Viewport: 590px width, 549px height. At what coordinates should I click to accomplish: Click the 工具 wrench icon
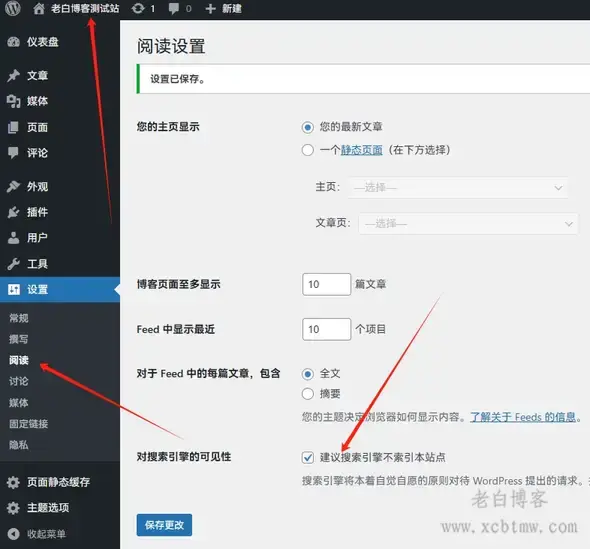(x=14, y=264)
